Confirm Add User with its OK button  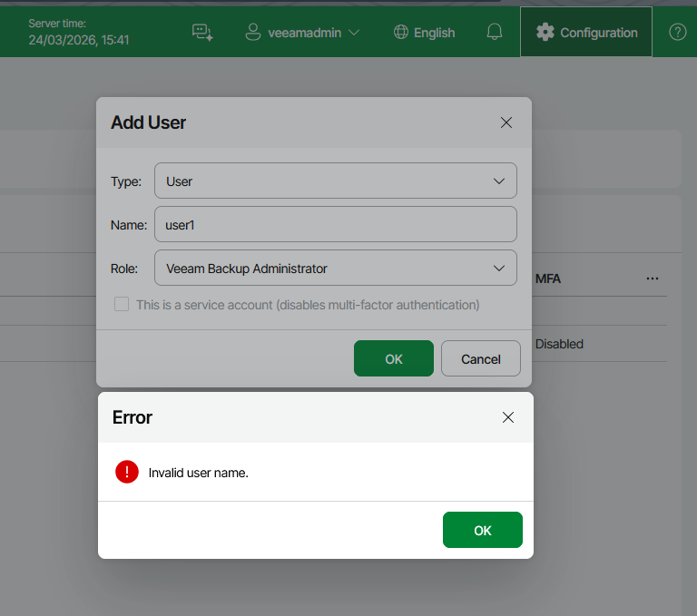[x=394, y=358]
